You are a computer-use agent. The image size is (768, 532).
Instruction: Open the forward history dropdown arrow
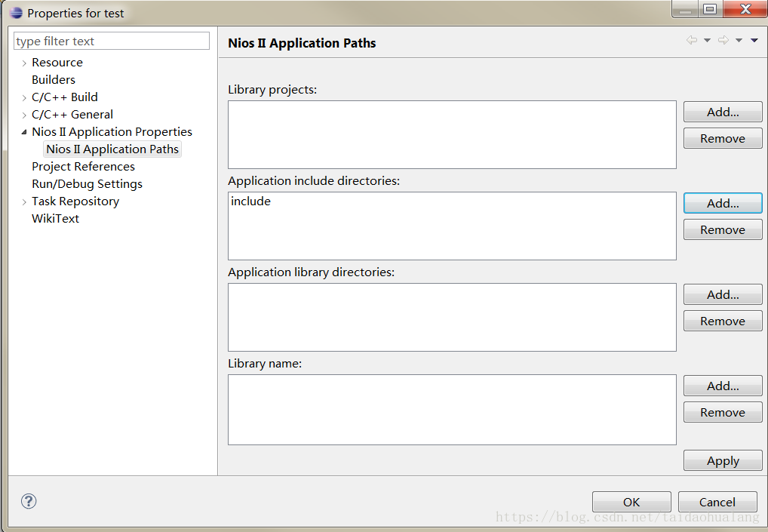click(x=739, y=40)
